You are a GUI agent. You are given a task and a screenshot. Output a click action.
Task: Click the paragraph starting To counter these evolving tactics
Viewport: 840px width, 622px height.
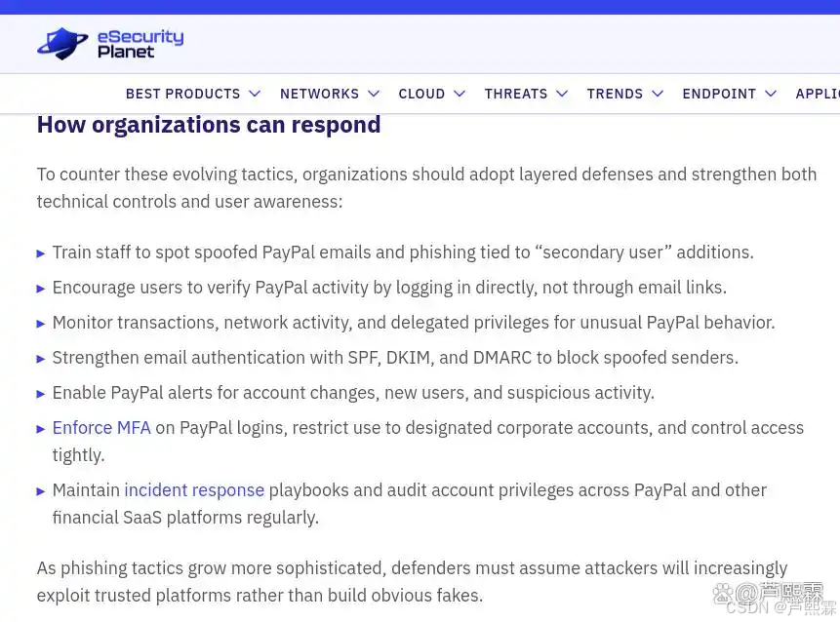[x=426, y=188]
